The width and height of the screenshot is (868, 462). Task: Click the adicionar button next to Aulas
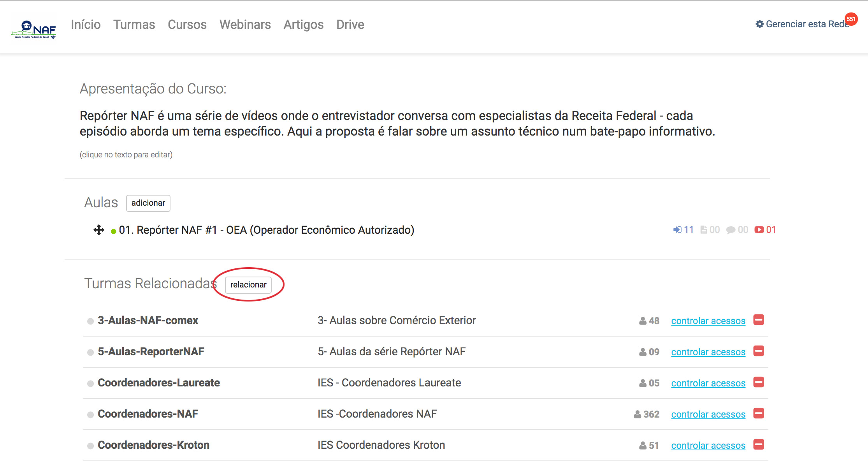(x=148, y=203)
